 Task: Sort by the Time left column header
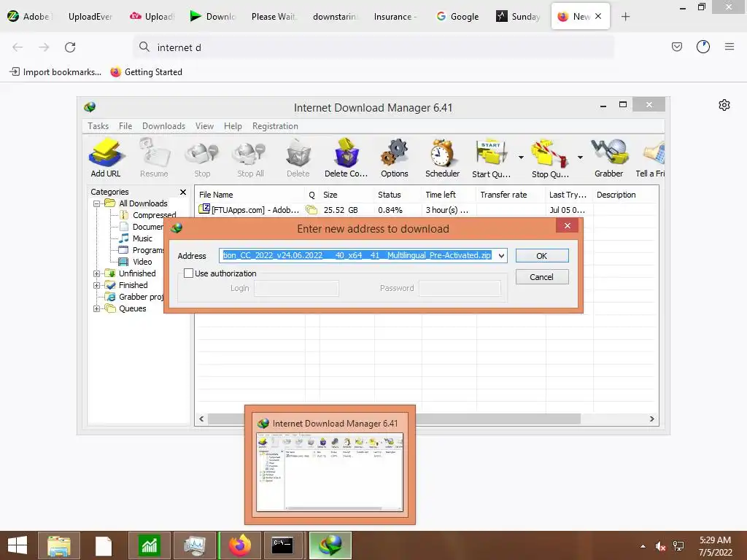(449, 195)
